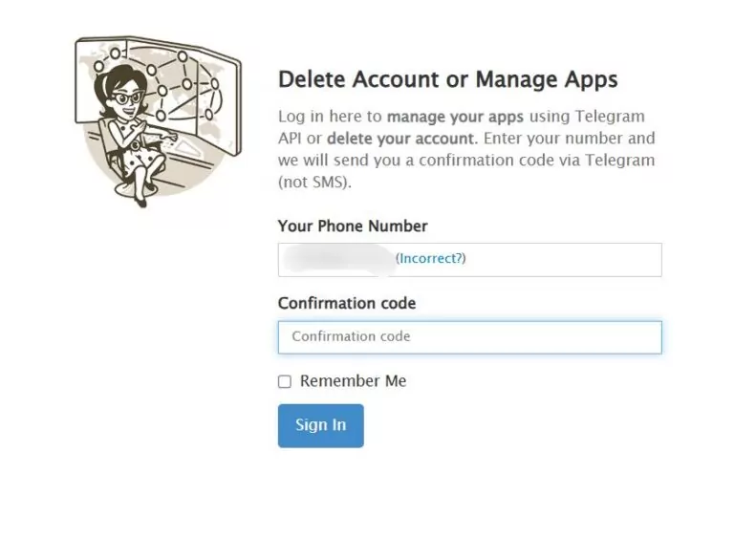Image resolution: width=734 pixels, height=560 pixels.
Task: Select the Your Phone Number label
Action: click(x=353, y=226)
